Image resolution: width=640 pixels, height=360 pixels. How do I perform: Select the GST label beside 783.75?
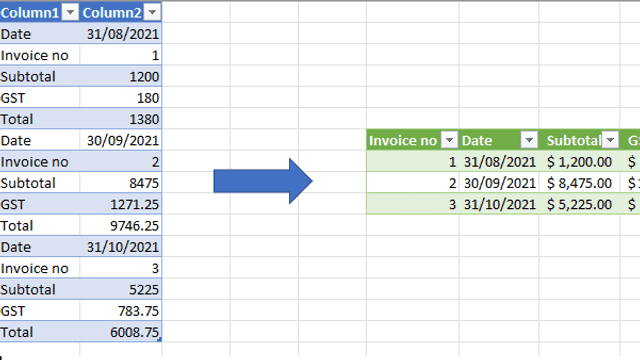(x=40, y=311)
